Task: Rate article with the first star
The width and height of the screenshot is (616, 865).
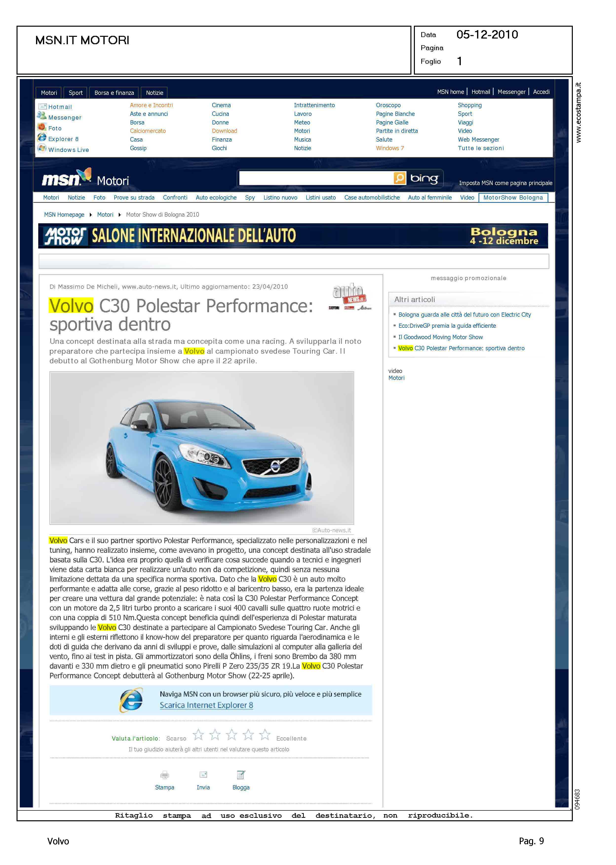Action: [x=198, y=735]
